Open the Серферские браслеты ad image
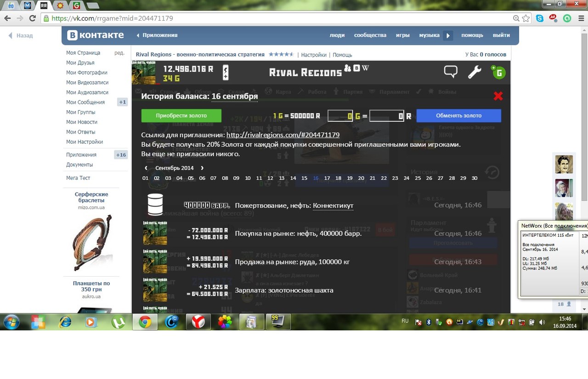Viewport: 588px width, 379px height. pos(91,244)
